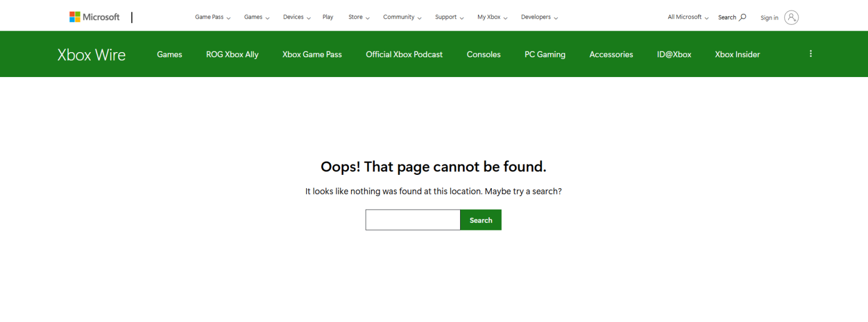
Task: Open the Xbox Game Pass section
Action: [x=312, y=54]
